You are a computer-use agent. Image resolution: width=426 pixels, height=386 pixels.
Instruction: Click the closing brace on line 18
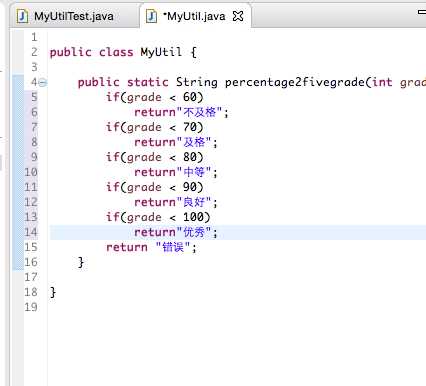tap(53, 292)
